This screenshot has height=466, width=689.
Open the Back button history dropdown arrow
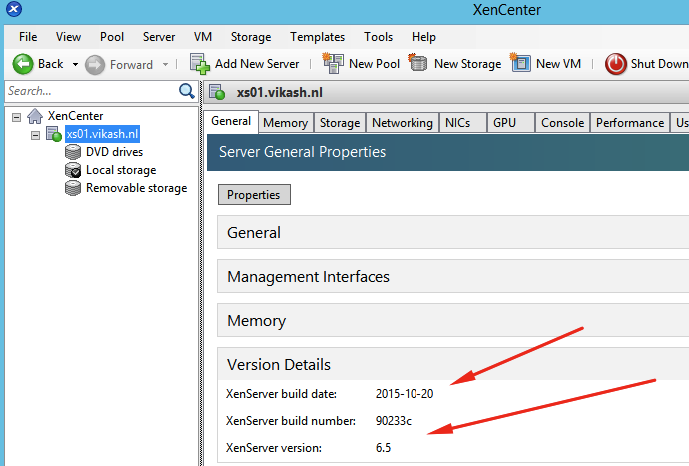(73, 64)
